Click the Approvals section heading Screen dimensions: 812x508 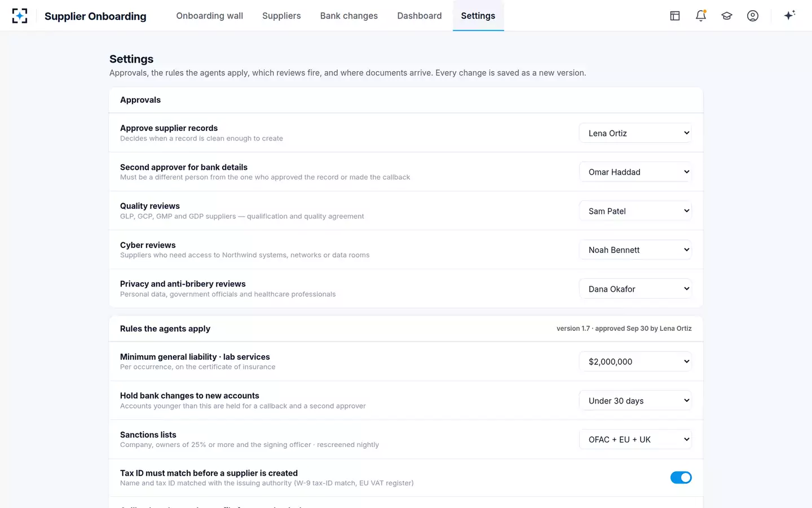(x=140, y=100)
